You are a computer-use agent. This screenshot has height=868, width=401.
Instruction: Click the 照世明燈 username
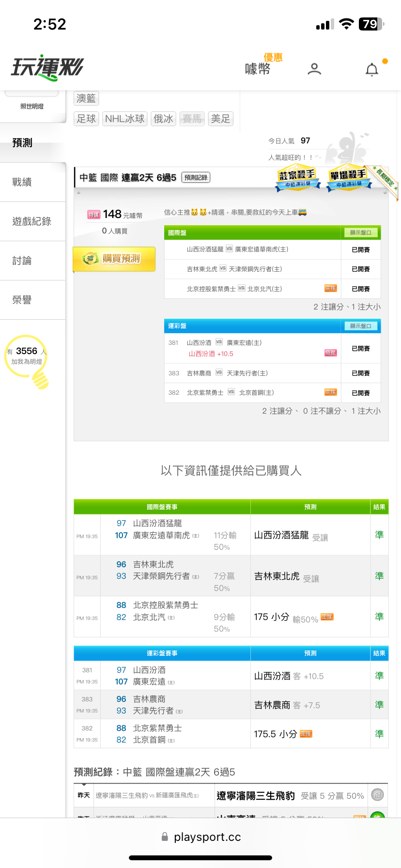click(32, 106)
